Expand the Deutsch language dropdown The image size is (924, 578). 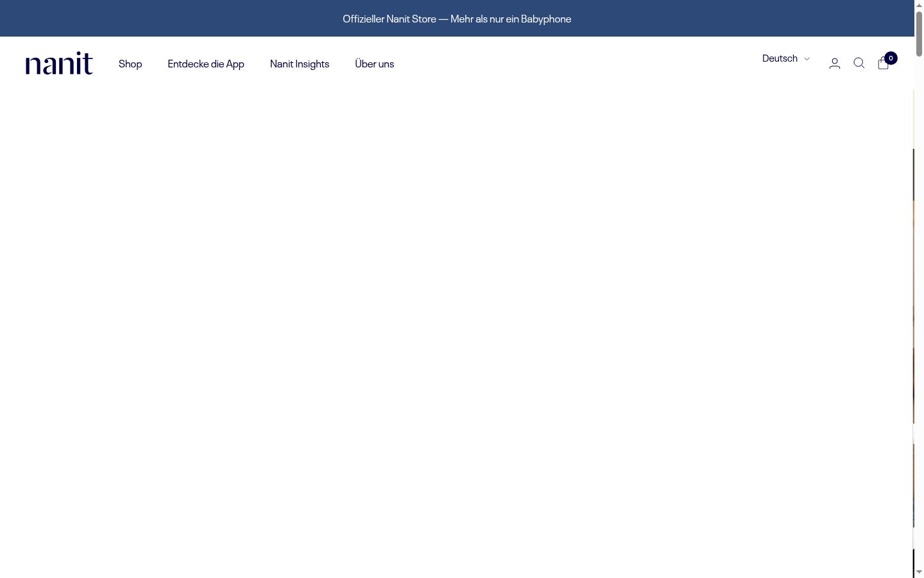(x=786, y=58)
